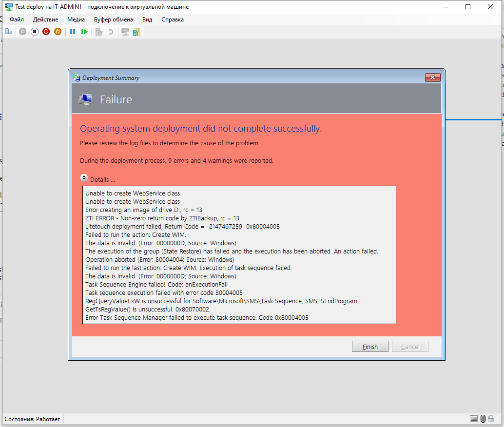Click the lock icon in status bar
Viewport: 504px width, 427px height.
491,418
